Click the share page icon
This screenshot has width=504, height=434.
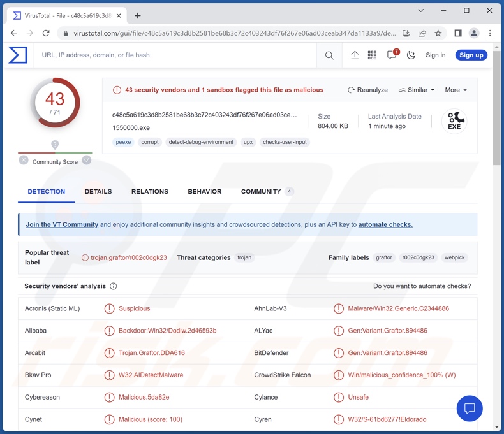point(422,33)
